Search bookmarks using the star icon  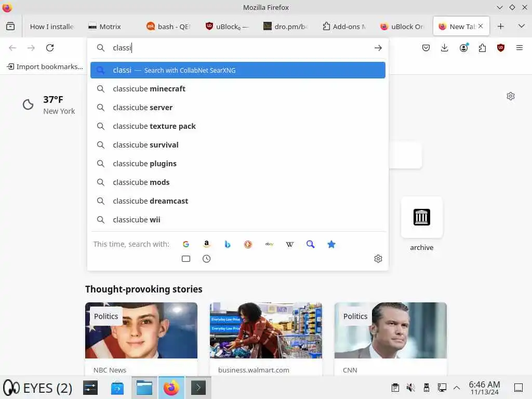coord(331,244)
